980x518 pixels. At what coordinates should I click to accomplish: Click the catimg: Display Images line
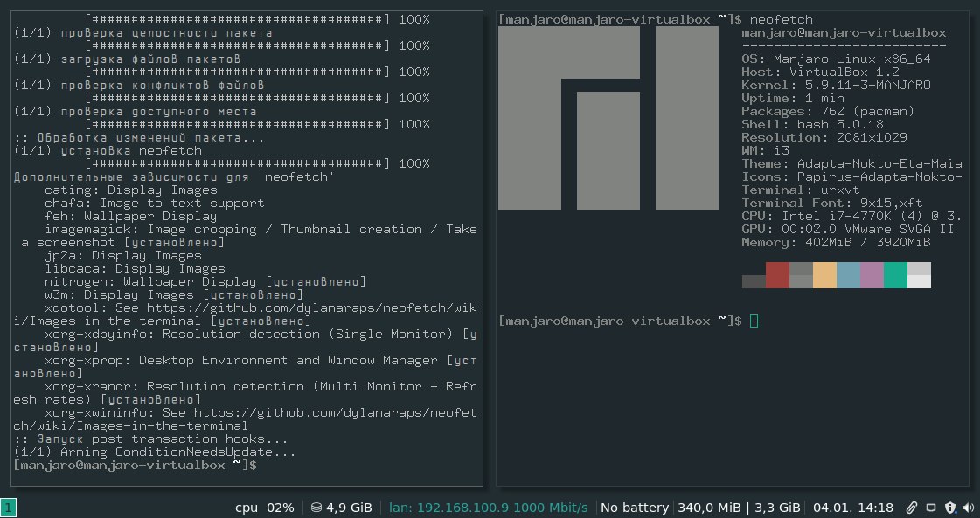(131, 190)
